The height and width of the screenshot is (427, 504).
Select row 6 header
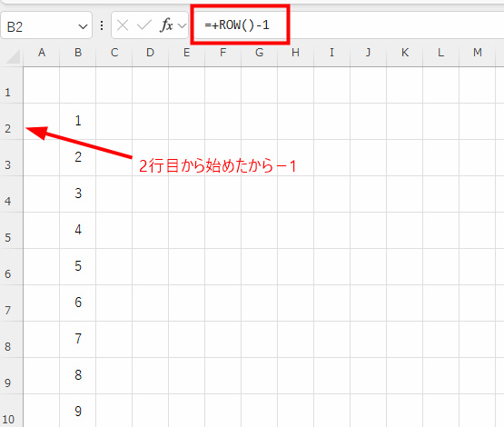tap(11, 267)
